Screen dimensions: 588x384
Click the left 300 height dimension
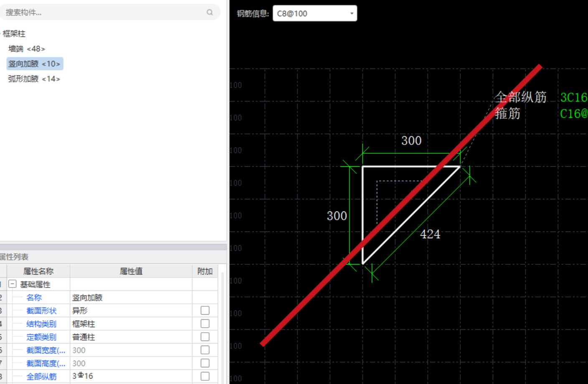pyautogui.click(x=337, y=216)
